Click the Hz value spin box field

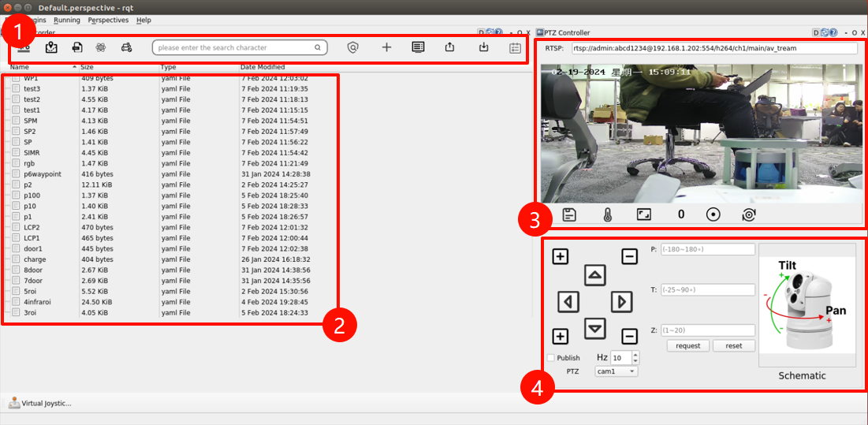point(620,358)
